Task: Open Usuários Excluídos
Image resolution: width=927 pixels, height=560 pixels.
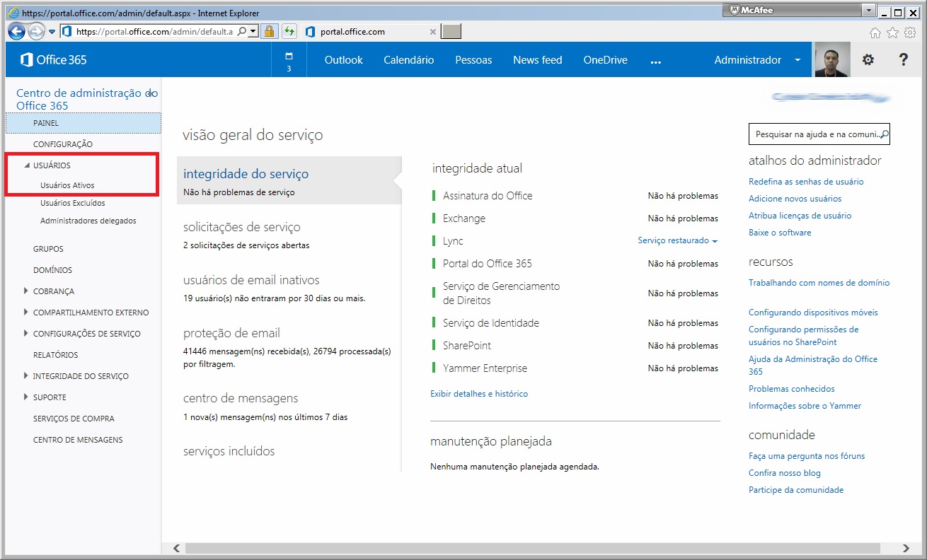Action: tap(72, 203)
